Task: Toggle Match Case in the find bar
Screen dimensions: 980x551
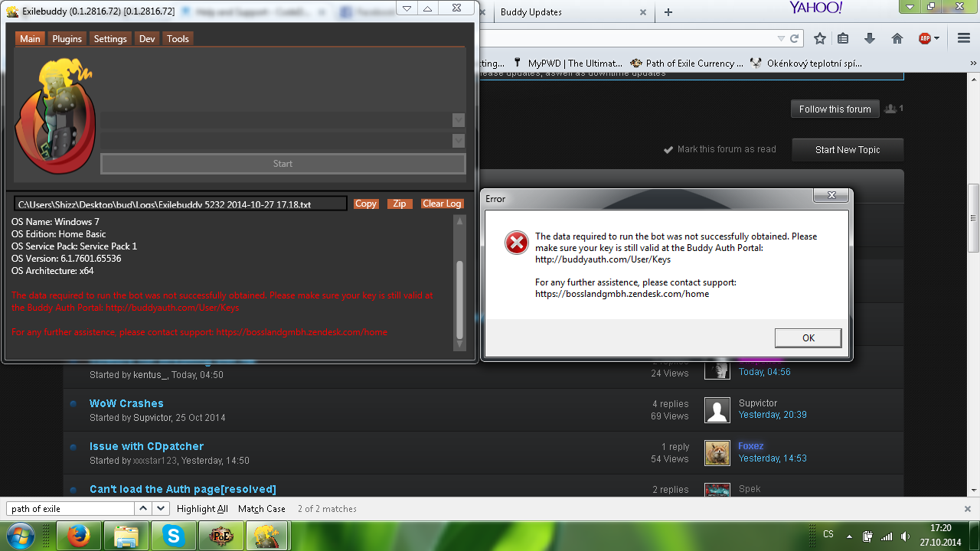Action: pos(261,509)
